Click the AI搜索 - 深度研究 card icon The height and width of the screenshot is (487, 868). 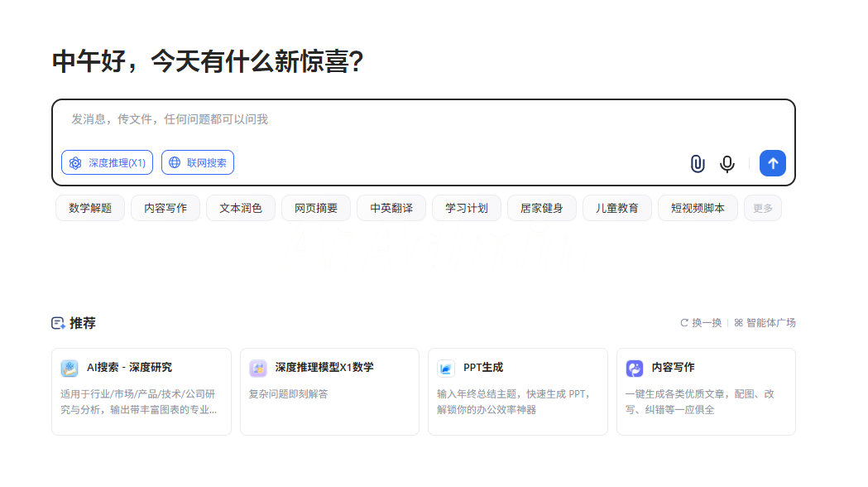click(70, 368)
